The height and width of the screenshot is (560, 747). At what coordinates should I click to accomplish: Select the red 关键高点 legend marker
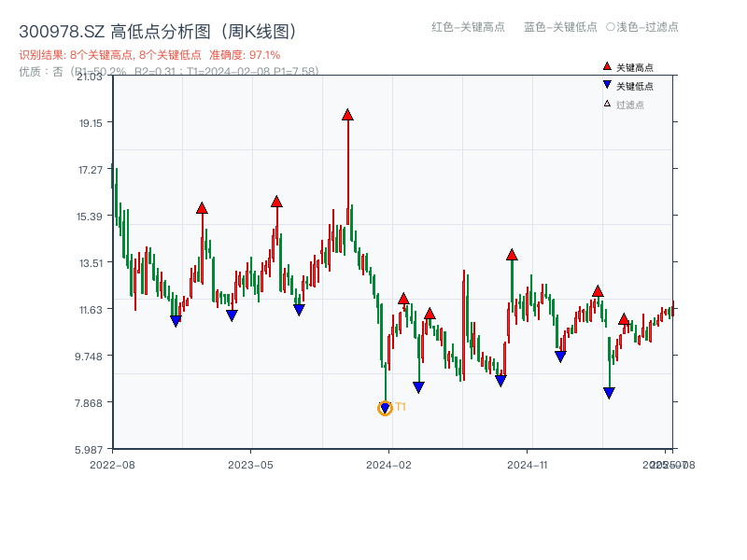click(605, 66)
